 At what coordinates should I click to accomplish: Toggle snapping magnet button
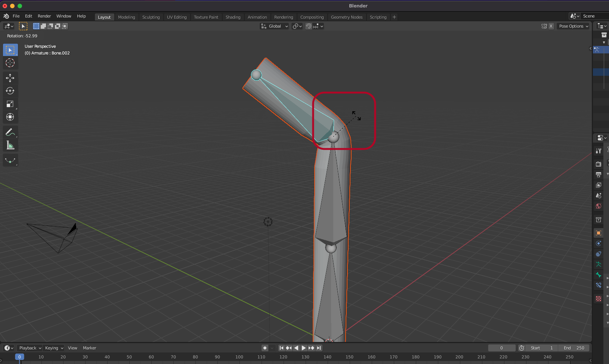point(309,26)
